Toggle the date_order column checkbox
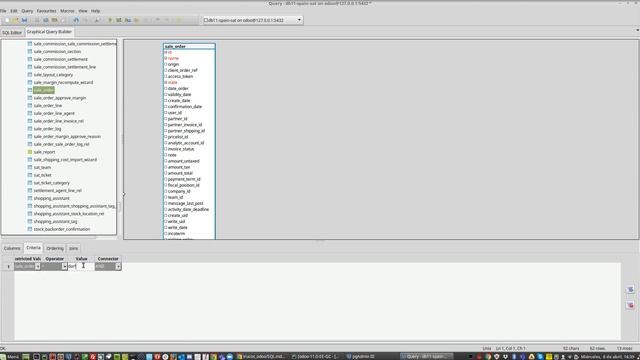The image size is (640, 360). (166, 89)
